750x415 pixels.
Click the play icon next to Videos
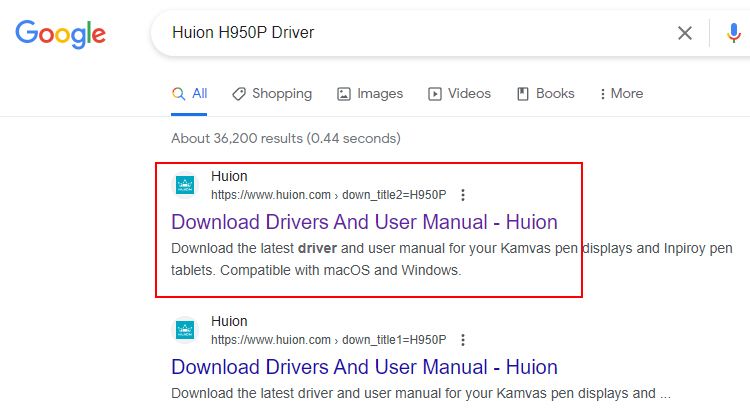(434, 94)
